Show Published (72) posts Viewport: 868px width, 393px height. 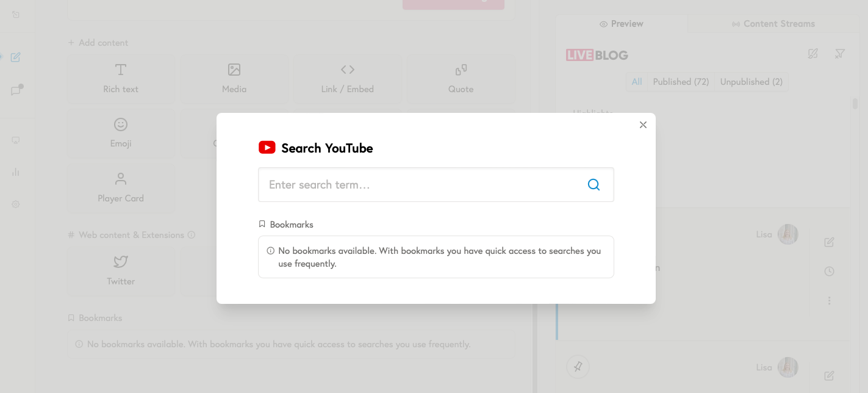[681, 82]
